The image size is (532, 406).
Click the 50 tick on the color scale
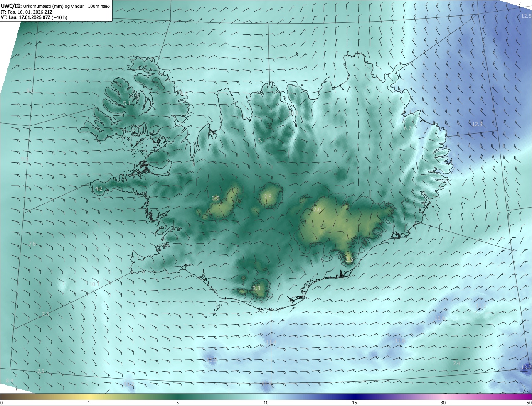(x=529, y=403)
